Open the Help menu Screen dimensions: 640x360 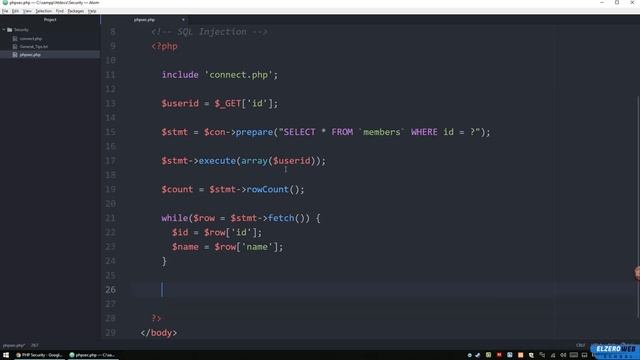pyautogui.click(x=92, y=11)
